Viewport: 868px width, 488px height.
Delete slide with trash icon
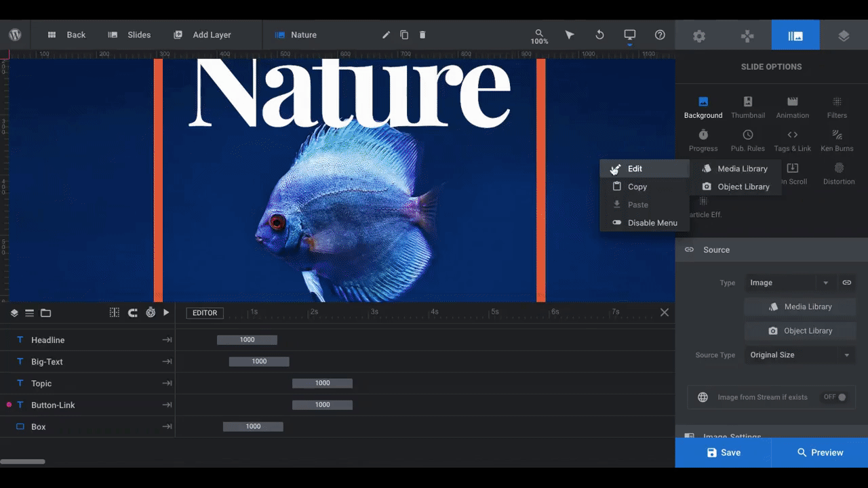click(x=422, y=35)
